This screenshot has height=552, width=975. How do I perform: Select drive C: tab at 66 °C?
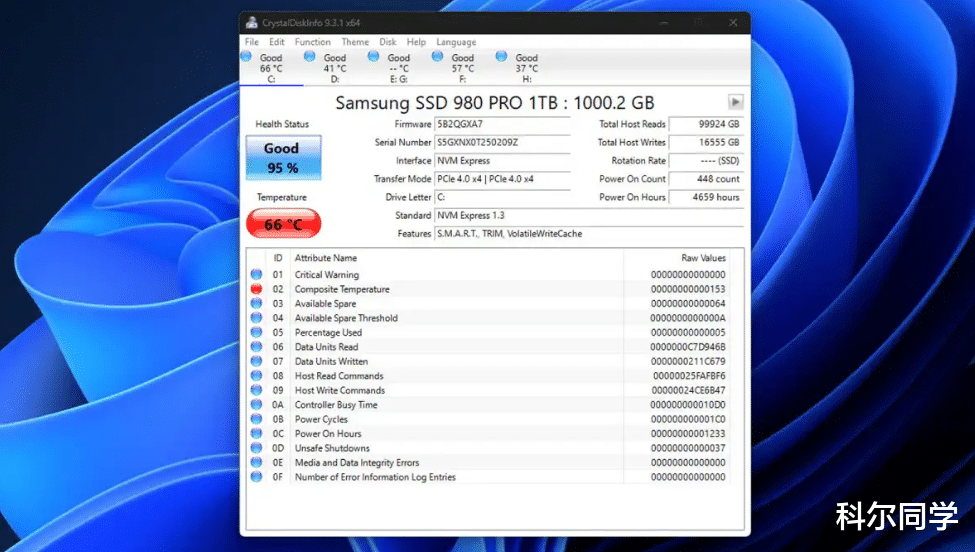click(271, 68)
